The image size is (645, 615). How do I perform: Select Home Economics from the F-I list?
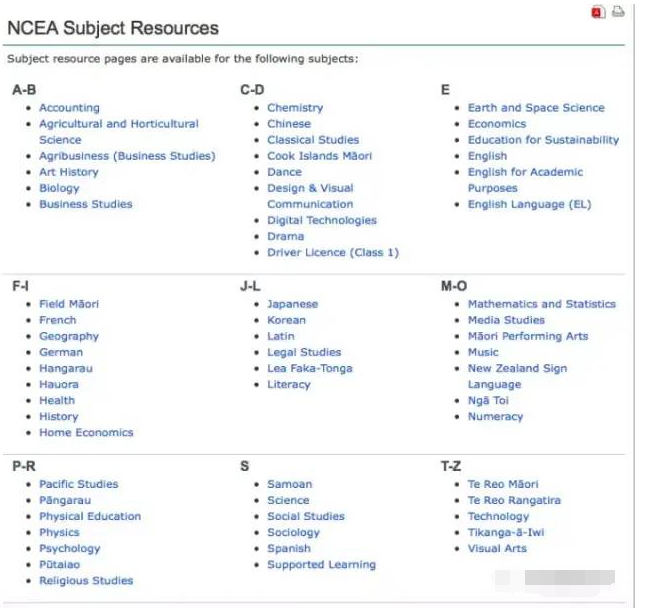[86, 433]
